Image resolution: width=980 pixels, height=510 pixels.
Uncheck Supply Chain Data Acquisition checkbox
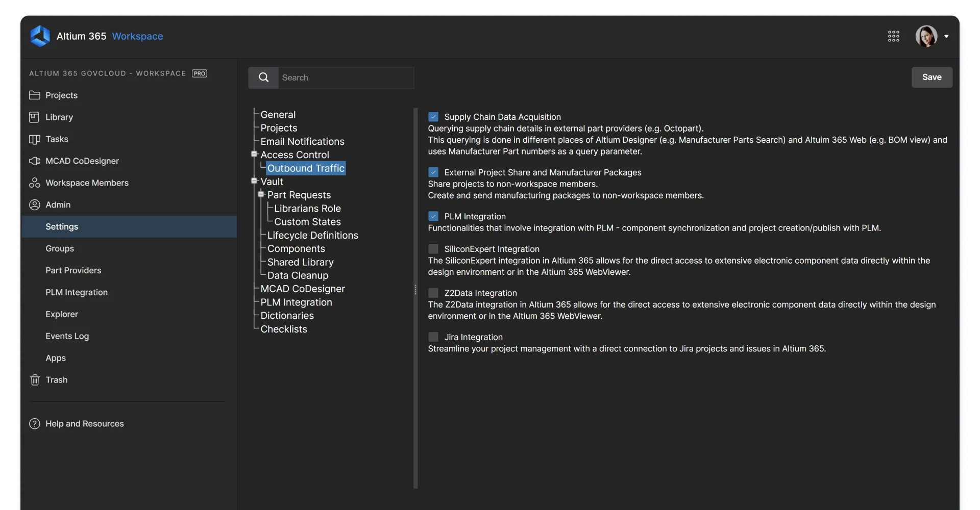coord(433,117)
